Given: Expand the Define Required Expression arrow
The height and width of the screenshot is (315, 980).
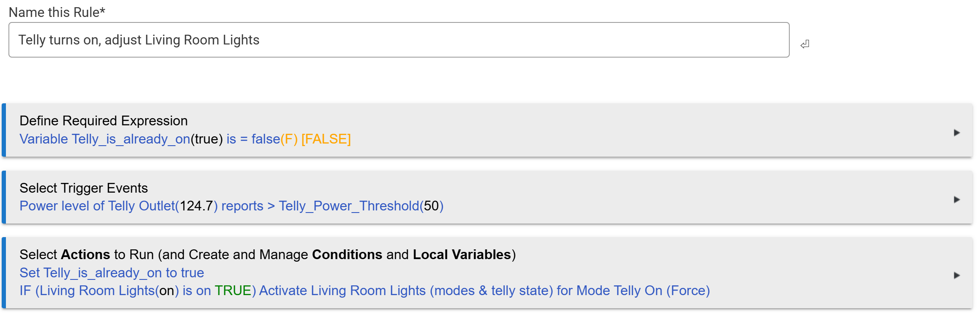Looking at the screenshot, I should tap(957, 133).
